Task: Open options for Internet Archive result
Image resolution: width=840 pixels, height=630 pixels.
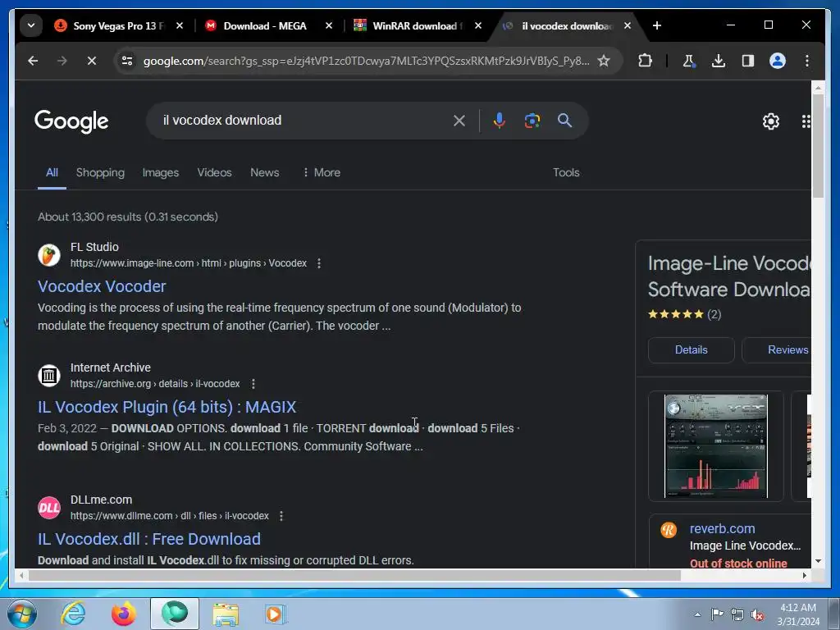Action: click(253, 384)
